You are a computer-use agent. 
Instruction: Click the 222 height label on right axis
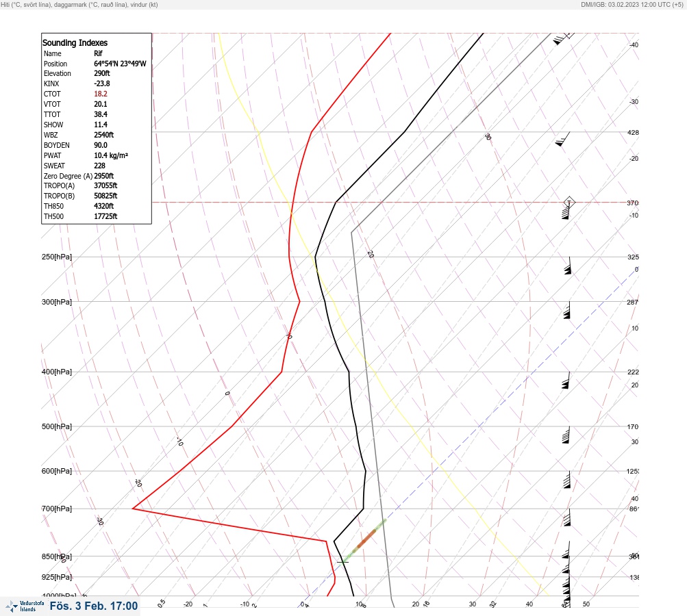click(x=633, y=372)
